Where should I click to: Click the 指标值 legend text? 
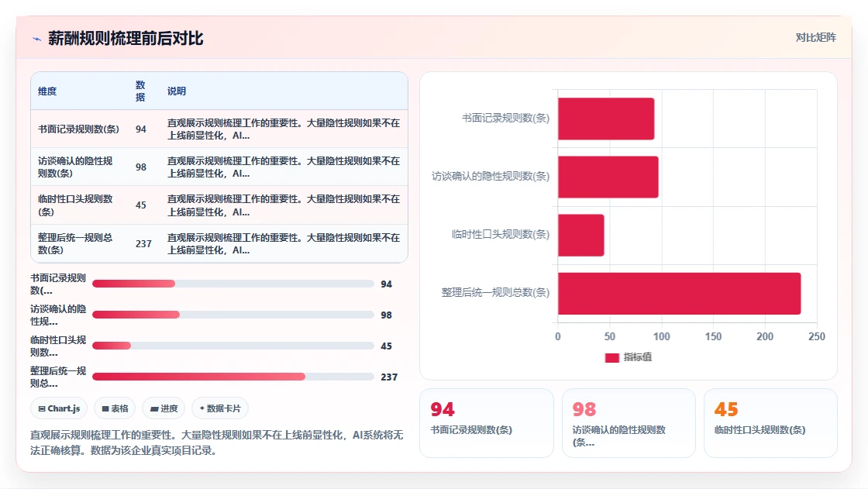[638, 357]
